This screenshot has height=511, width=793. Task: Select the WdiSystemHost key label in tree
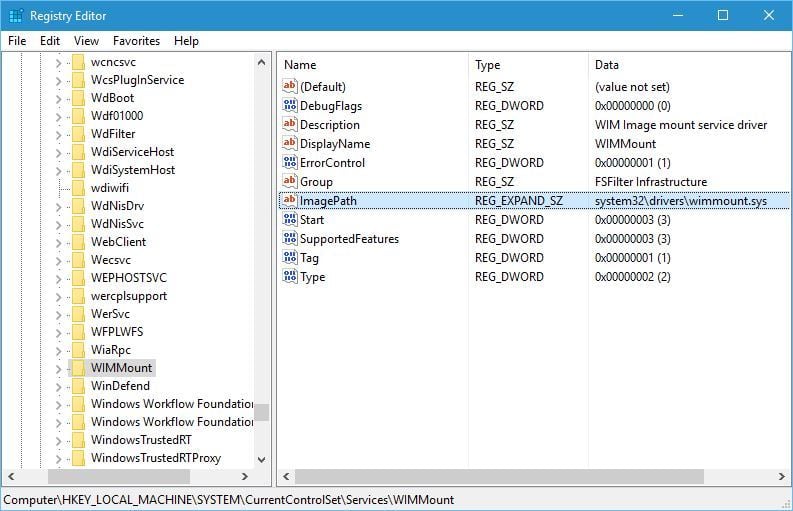tap(133, 169)
